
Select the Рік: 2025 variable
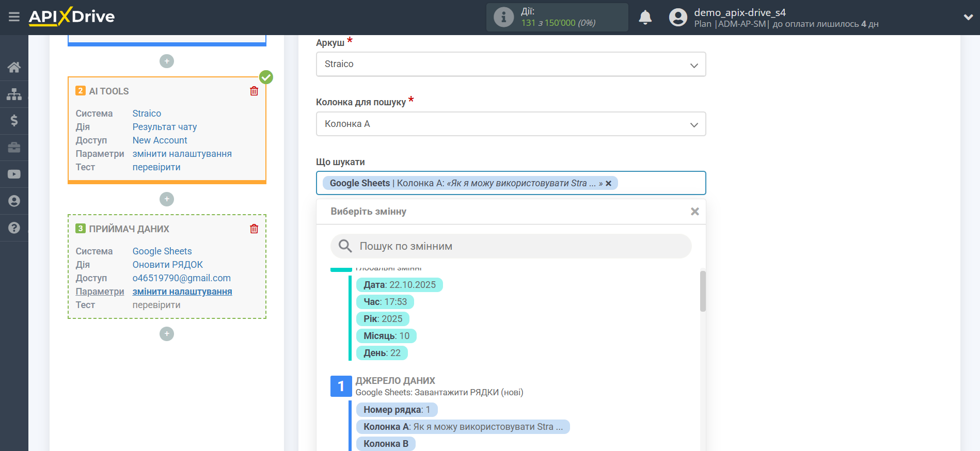click(383, 319)
